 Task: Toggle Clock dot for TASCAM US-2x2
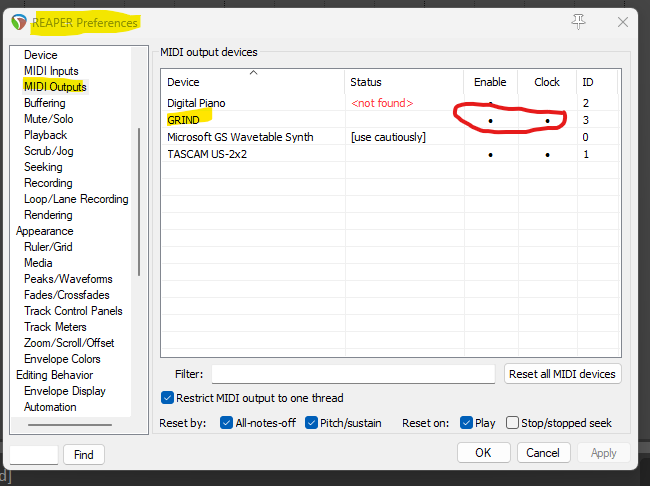pos(547,155)
